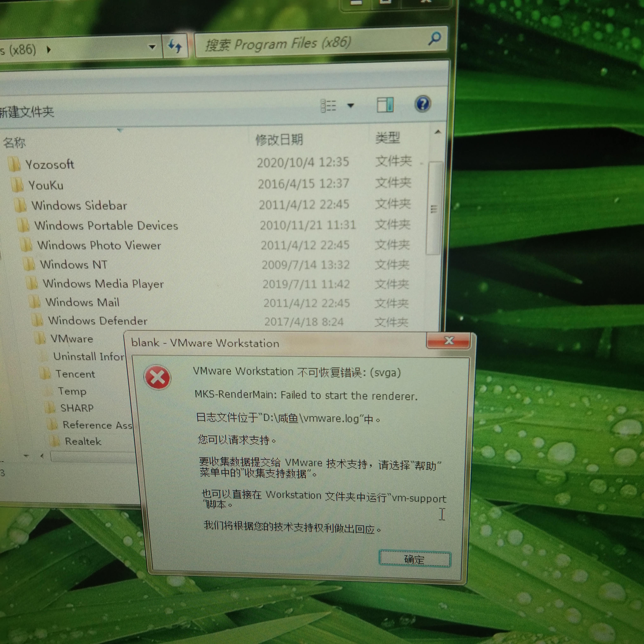Select the Yozosoft folder
Image resolution: width=644 pixels, height=644 pixels.
pos(50,164)
